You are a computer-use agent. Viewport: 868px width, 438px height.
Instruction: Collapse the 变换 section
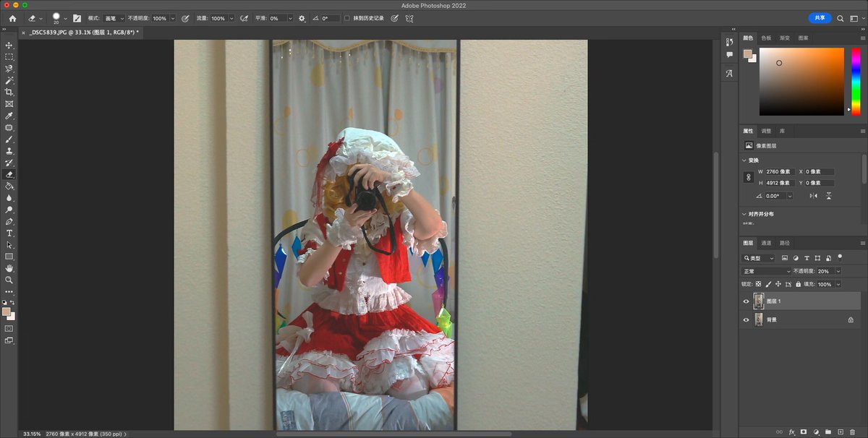pyautogui.click(x=745, y=160)
